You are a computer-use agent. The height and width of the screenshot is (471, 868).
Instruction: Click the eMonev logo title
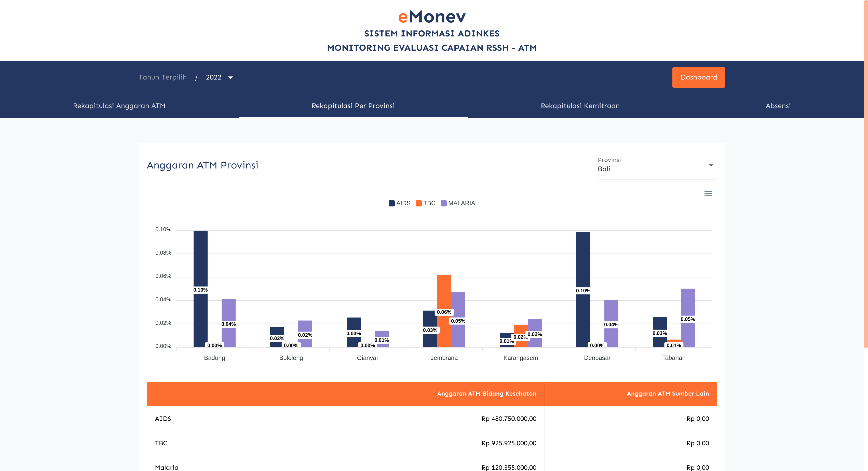(432, 17)
